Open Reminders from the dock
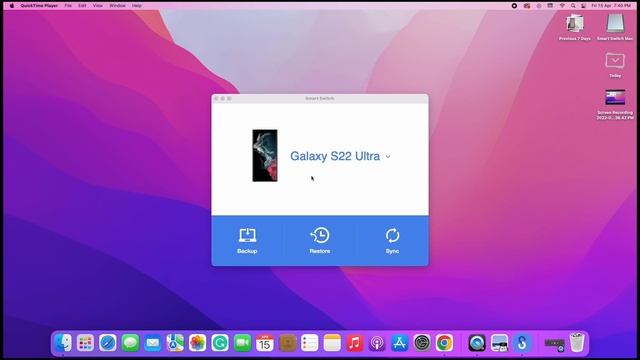This screenshot has width=640, height=360. (310, 343)
